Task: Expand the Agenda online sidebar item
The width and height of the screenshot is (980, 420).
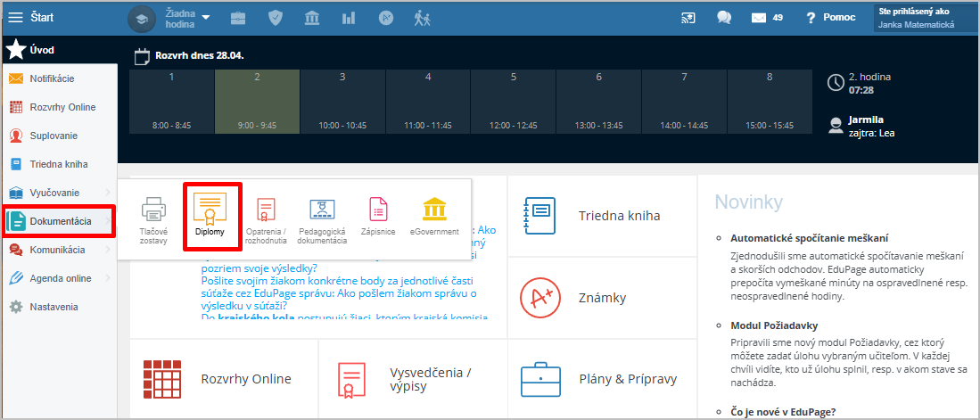Action: (x=58, y=278)
